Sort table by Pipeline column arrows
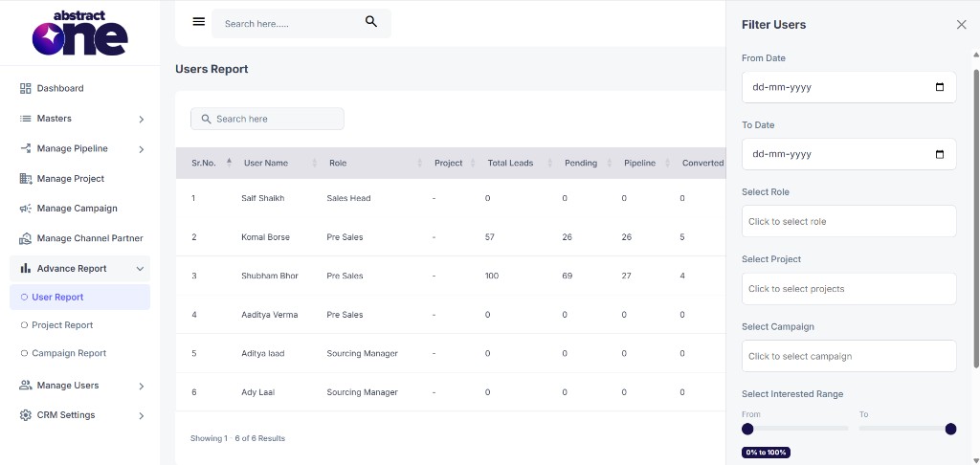 pos(667,163)
